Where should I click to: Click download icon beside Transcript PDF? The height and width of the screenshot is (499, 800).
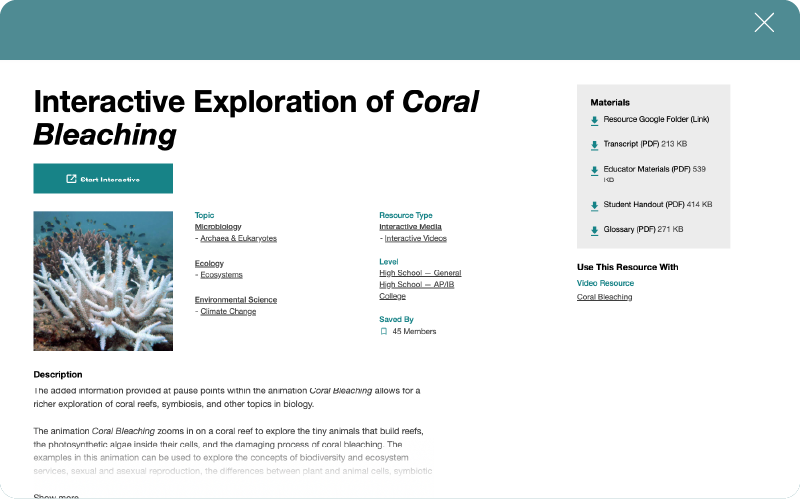(x=594, y=145)
